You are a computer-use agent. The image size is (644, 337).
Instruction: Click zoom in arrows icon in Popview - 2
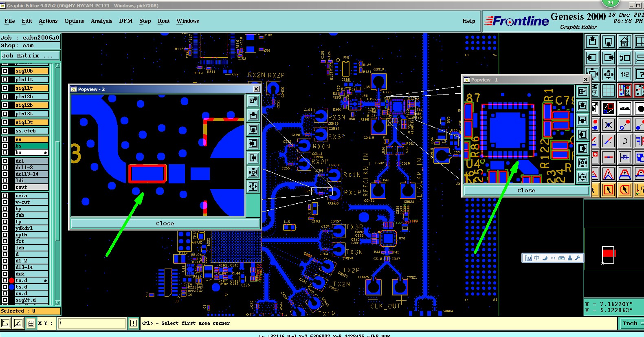pos(253,172)
